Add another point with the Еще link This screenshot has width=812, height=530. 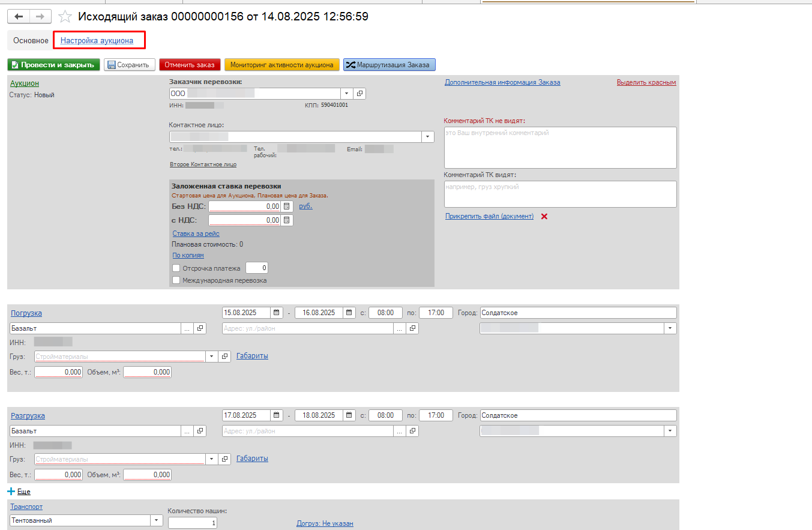[23, 492]
